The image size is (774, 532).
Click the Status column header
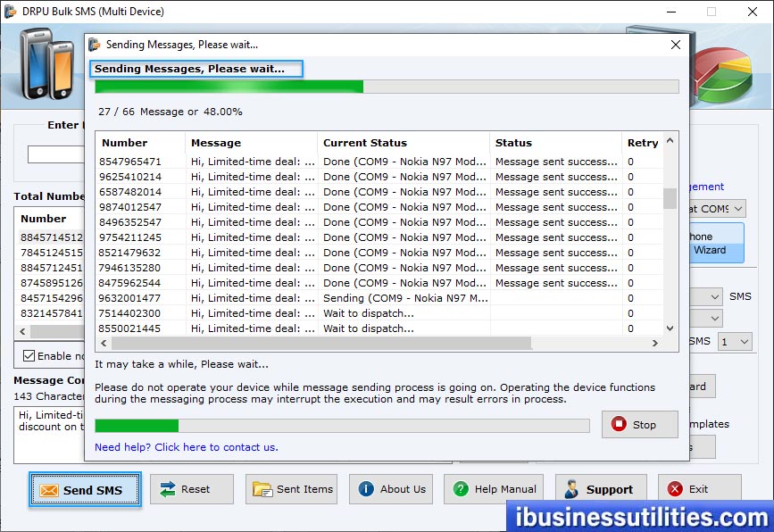556,143
